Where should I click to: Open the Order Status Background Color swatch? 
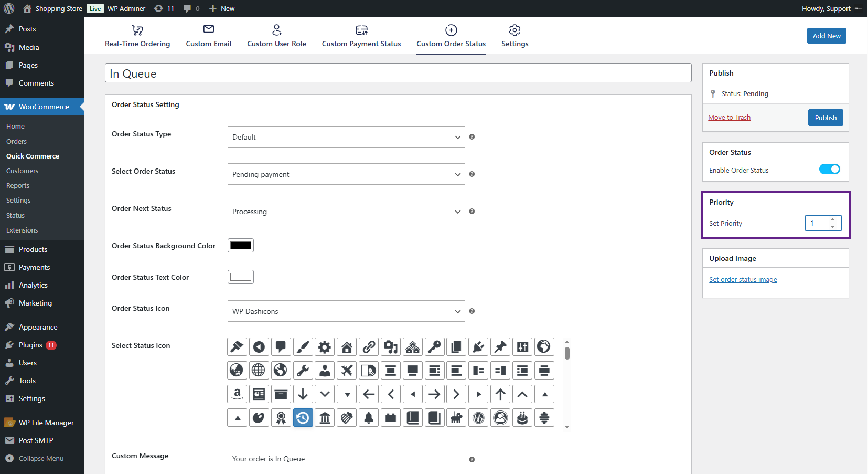pyautogui.click(x=241, y=246)
